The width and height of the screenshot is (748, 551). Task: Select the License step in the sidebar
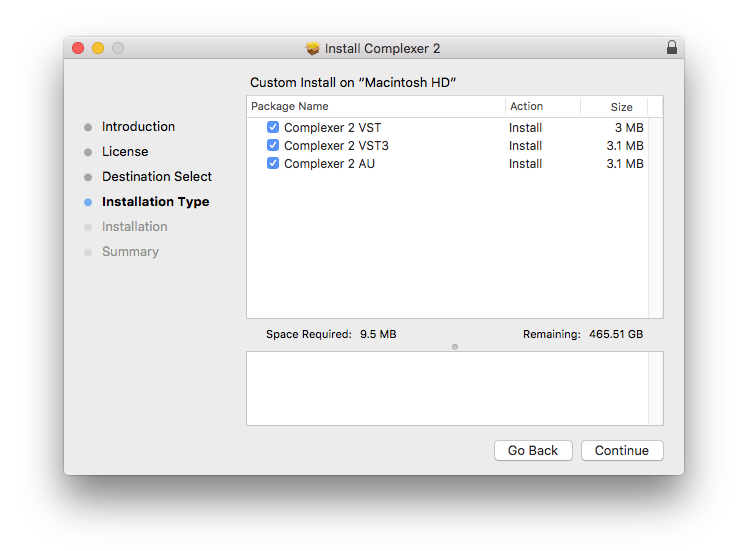tap(125, 152)
